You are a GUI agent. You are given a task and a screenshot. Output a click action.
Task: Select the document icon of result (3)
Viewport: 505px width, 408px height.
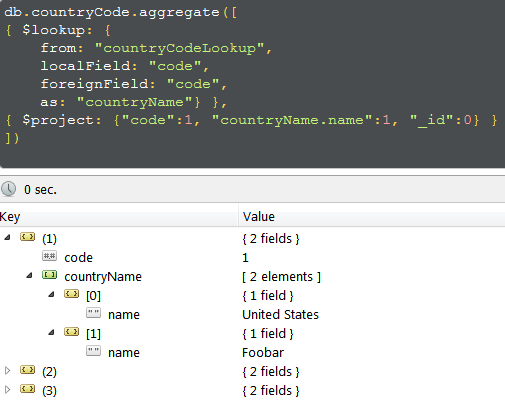click(27, 389)
